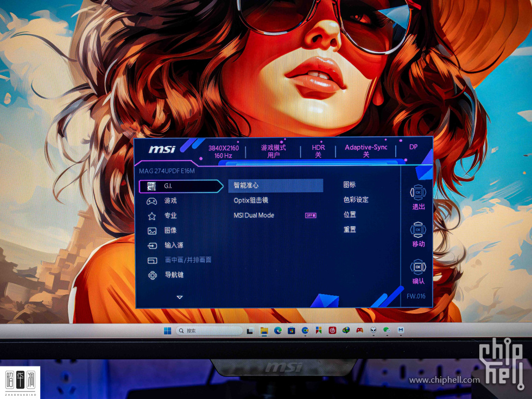Click the 搜索 taskbar search box
532x399 pixels.
[209, 331]
